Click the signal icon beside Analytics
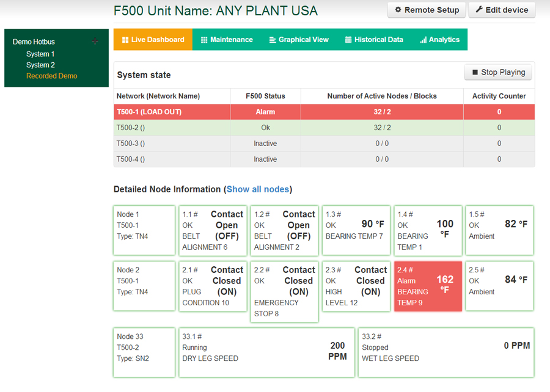The image size is (550, 392). click(424, 40)
